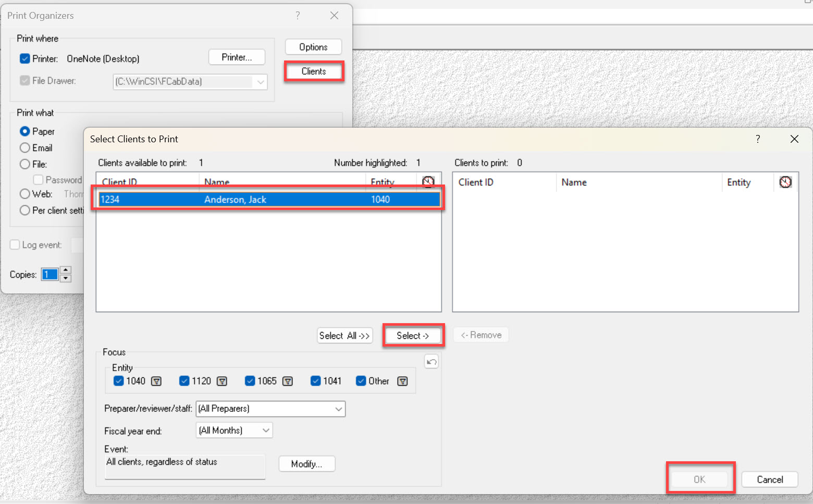Click the filter icon next to 1065

pos(288,382)
